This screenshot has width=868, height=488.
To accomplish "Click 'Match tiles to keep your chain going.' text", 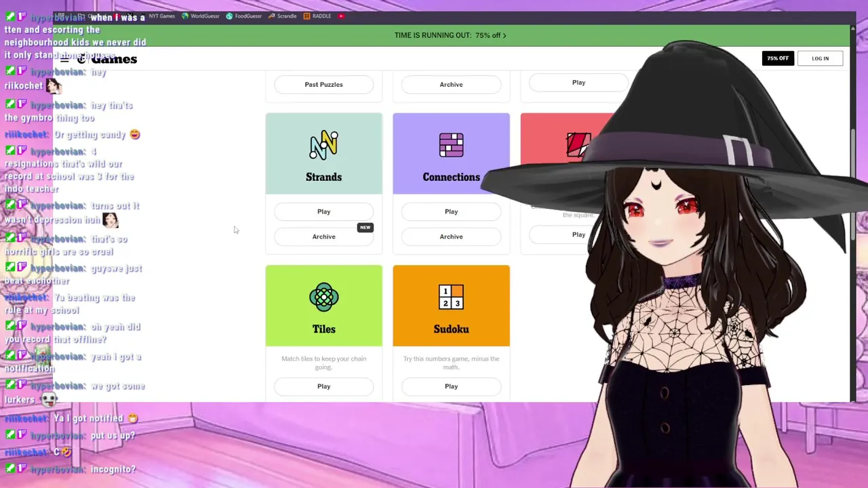I will pyautogui.click(x=323, y=363).
